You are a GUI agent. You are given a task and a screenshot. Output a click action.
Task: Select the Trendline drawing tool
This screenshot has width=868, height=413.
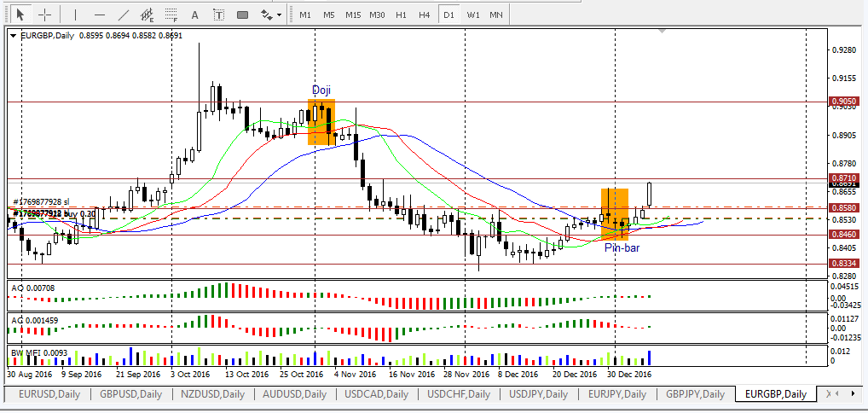coord(124,15)
